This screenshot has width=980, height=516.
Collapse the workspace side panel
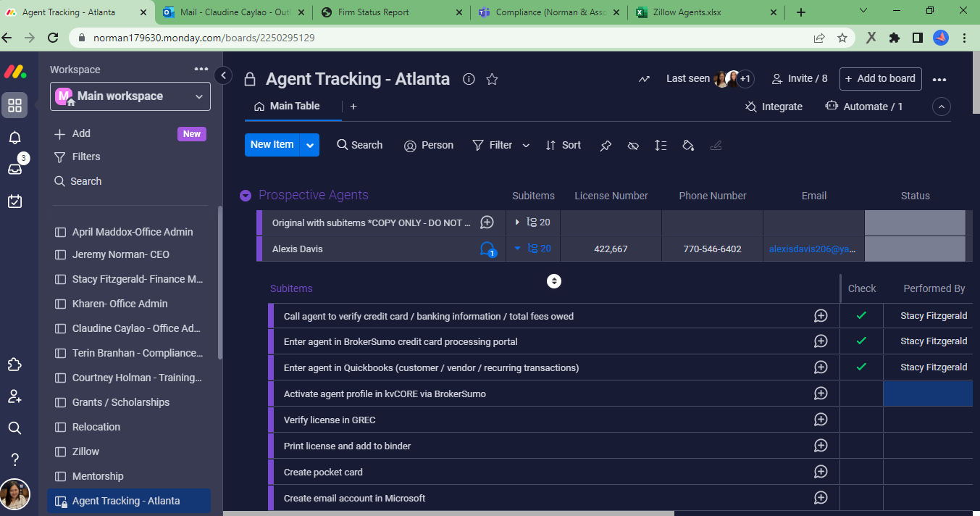(x=223, y=75)
